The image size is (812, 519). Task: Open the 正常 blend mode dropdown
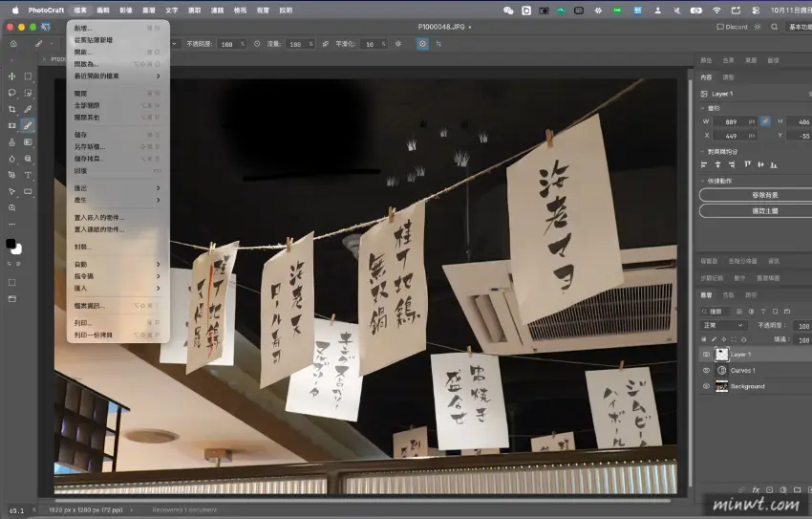tap(723, 325)
